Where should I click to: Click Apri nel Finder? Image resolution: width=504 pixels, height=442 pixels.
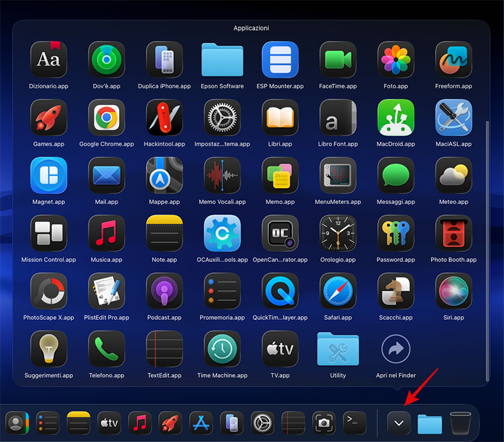click(396, 349)
